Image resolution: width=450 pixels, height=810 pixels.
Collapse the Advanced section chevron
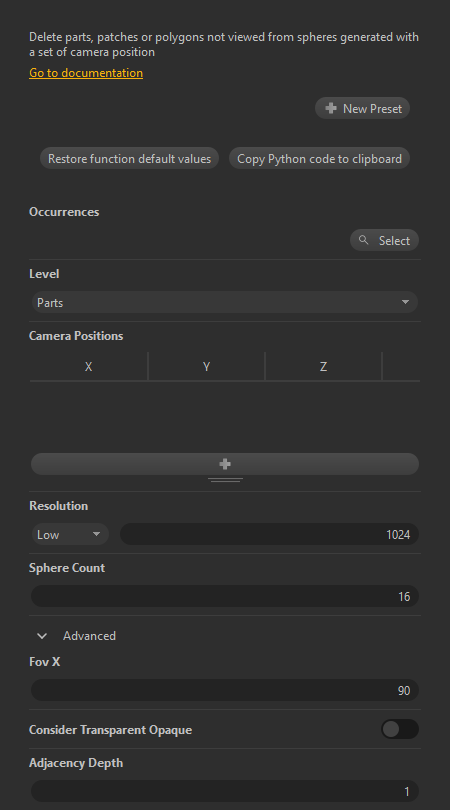42,636
